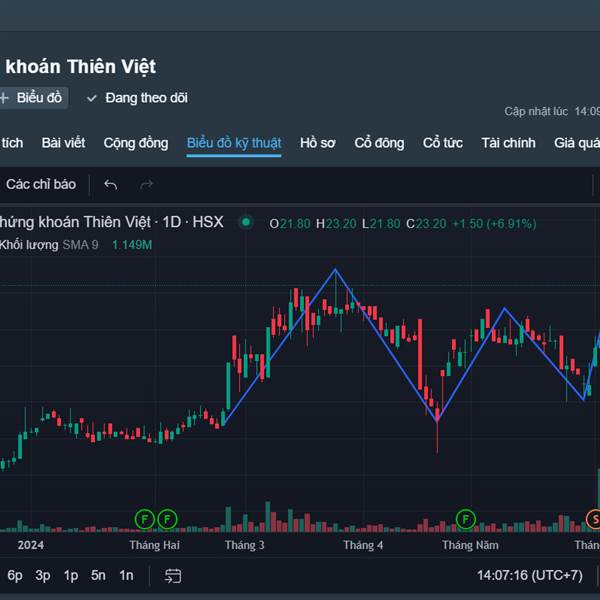Image resolution: width=600 pixels, height=600 pixels.
Task: Open the go-to-date calendar icon
Action: coord(173,576)
